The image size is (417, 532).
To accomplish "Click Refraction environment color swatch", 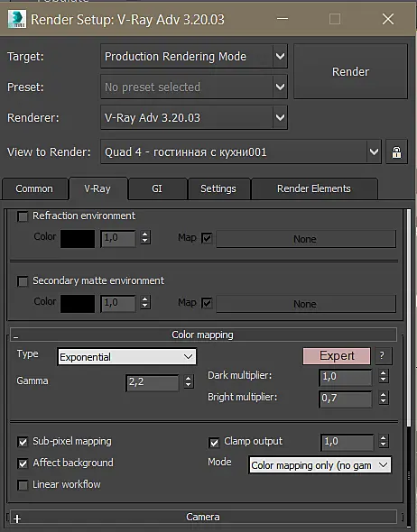I will pyautogui.click(x=78, y=239).
